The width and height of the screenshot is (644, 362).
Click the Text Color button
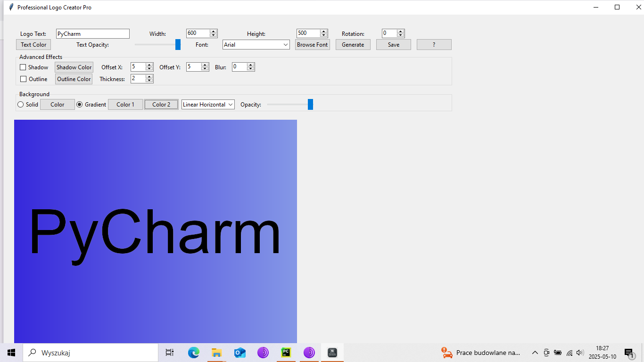(x=33, y=45)
